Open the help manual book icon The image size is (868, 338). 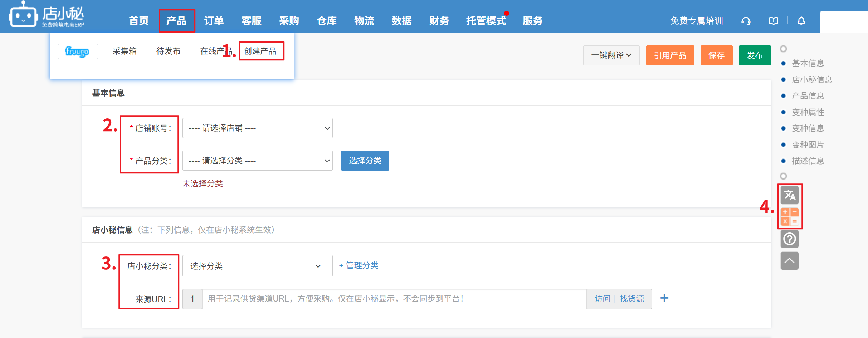[x=774, y=21]
